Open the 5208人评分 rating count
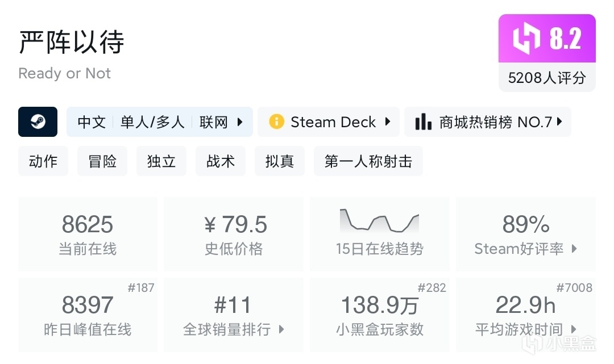The height and width of the screenshot is (364, 614). click(x=547, y=78)
